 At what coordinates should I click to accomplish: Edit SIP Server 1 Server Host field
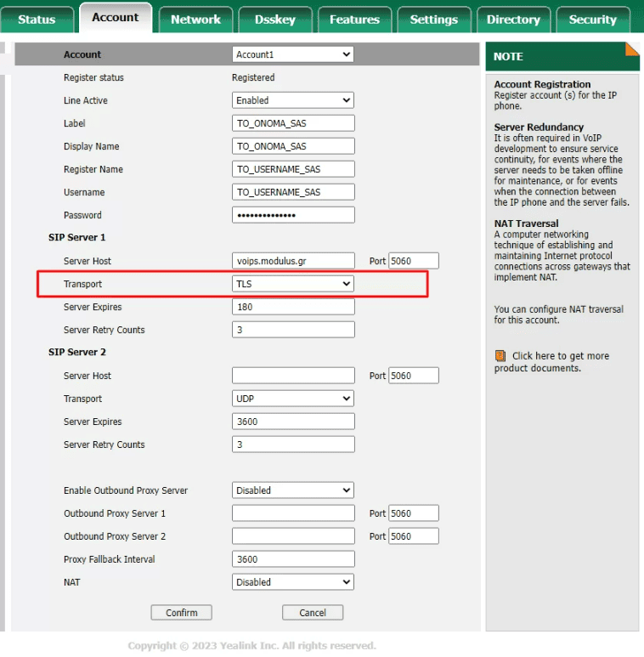pyautogui.click(x=293, y=261)
